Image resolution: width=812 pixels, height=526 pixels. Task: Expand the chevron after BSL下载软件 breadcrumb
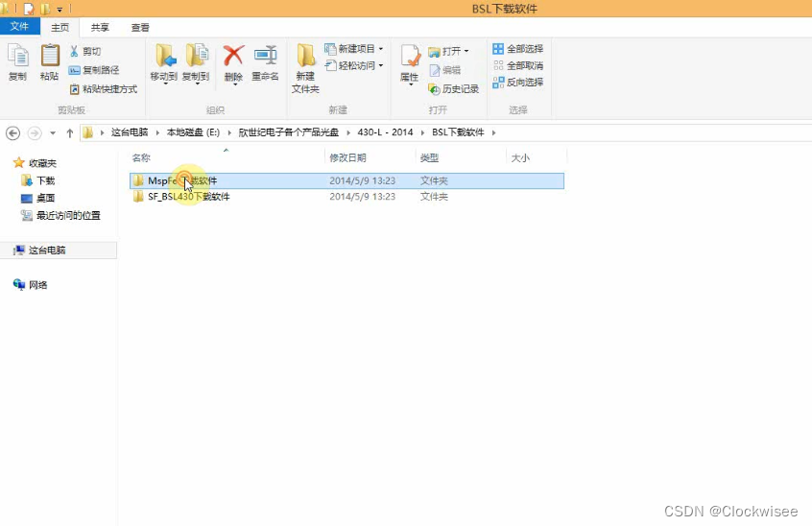(494, 132)
